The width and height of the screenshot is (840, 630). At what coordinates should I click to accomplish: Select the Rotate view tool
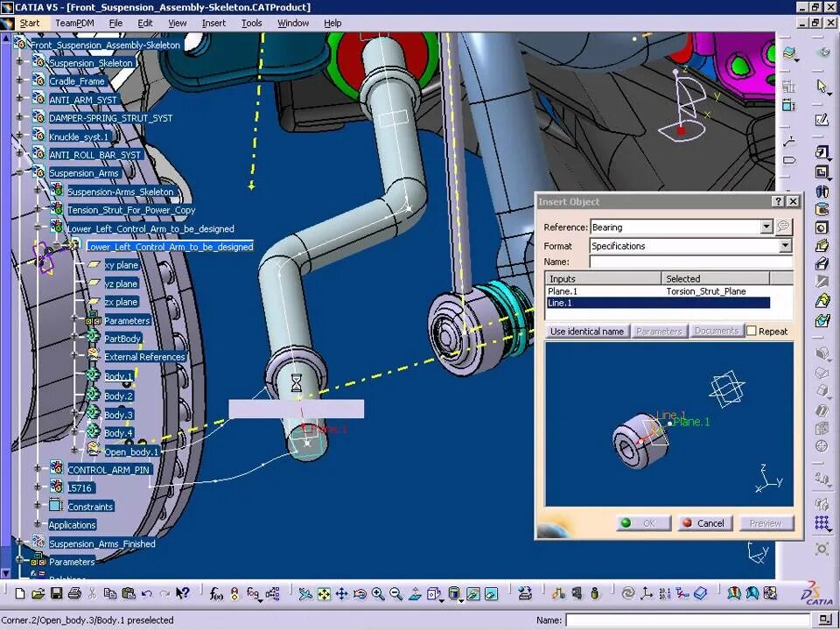click(x=360, y=593)
